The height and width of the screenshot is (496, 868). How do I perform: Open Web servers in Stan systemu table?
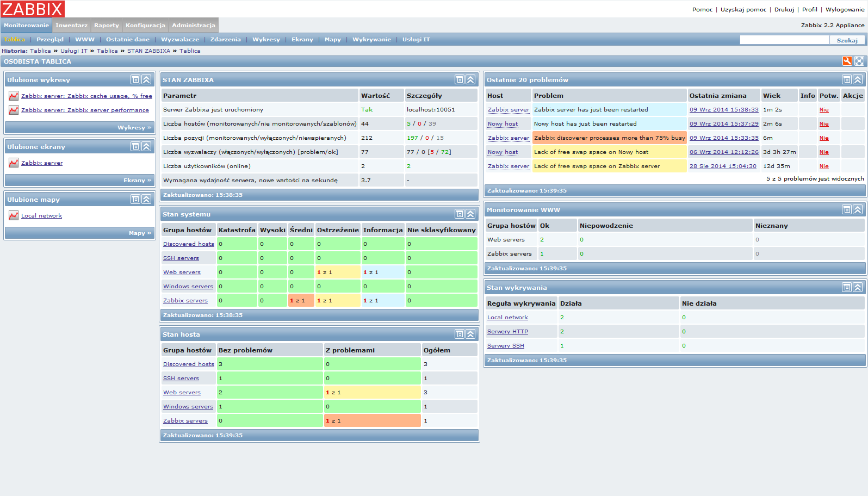click(x=182, y=272)
